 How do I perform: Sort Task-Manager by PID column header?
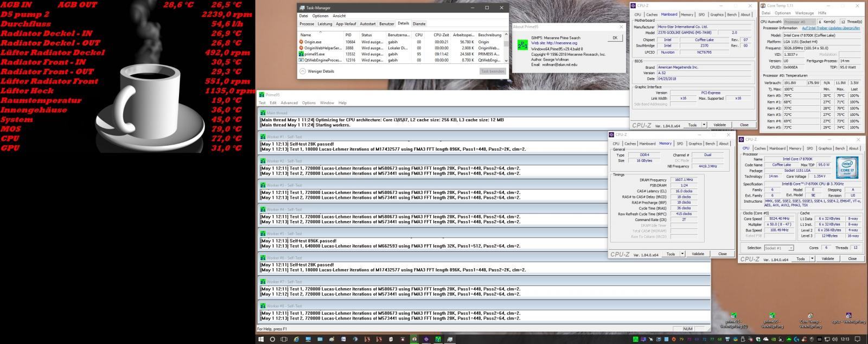(353, 35)
